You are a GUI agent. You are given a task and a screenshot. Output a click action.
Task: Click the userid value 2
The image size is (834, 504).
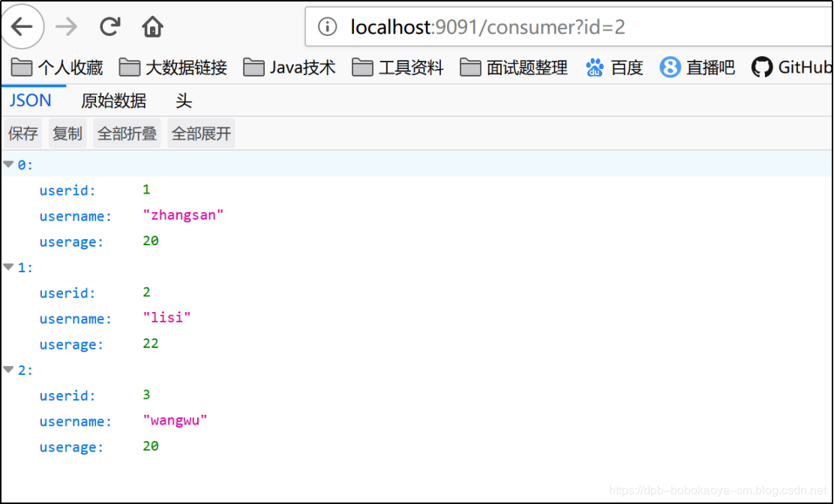[147, 292]
